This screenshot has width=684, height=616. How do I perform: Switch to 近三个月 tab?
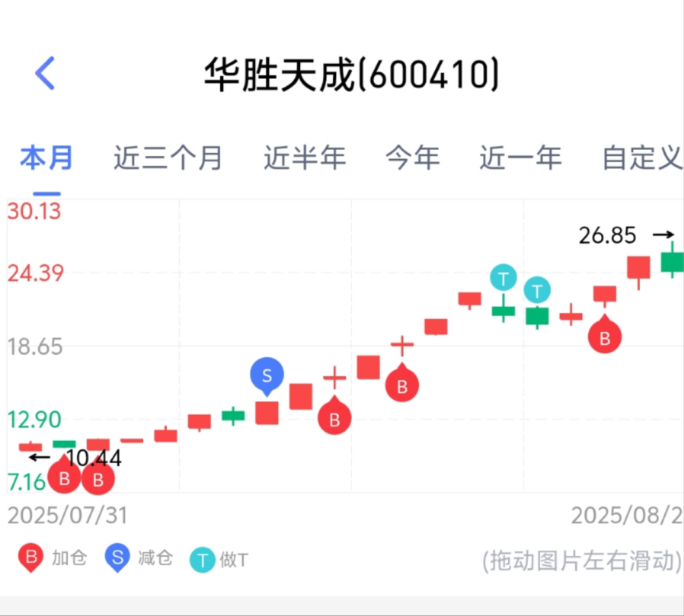click(x=168, y=158)
